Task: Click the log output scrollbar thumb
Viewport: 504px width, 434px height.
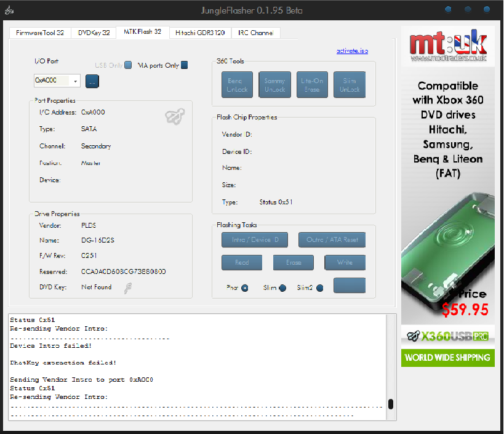Action: pos(391,405)
